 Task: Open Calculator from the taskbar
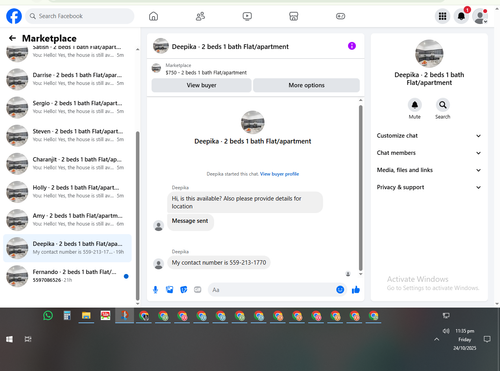tap(67, 315)
